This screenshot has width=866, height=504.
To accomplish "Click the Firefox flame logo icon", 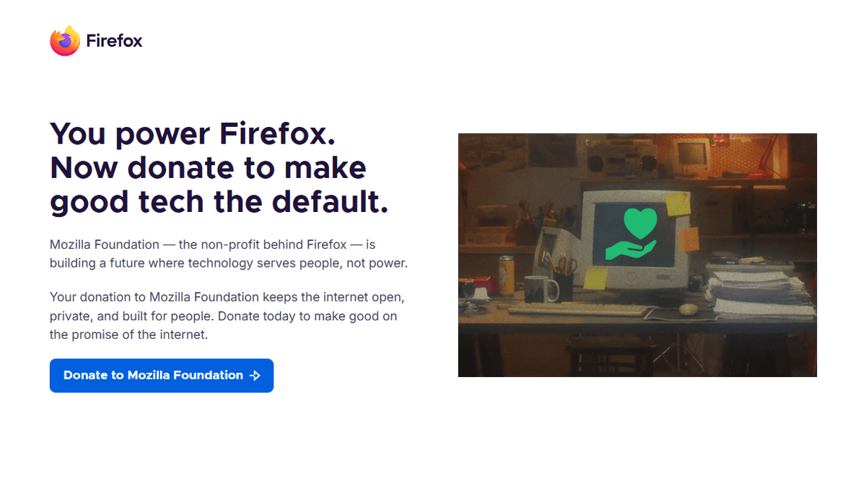I will coord(65,41).
